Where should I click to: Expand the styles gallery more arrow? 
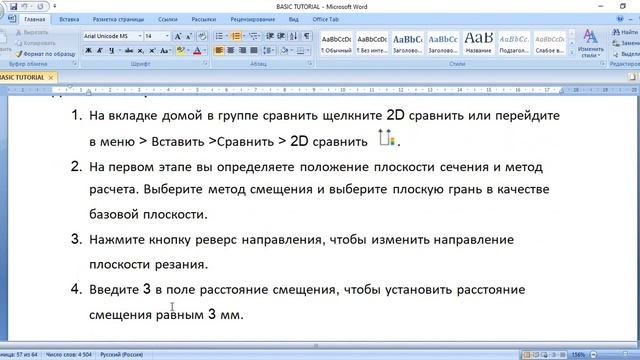pyautogui.click(x=571, y=53)
